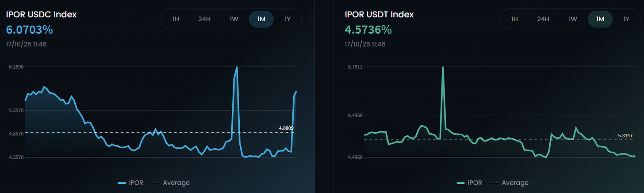The image size is (644, 193).
Task: Click the 4.5736% USDT index value
Action: point(368,30)
